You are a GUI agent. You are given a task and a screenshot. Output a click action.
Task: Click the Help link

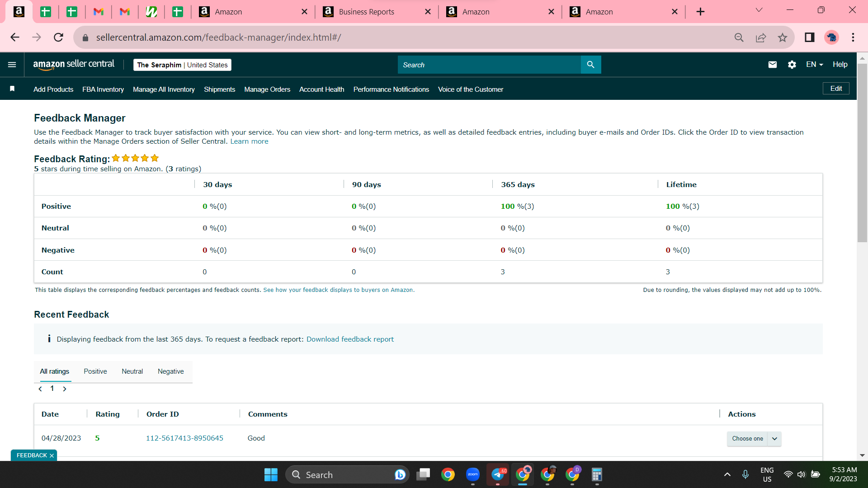pyautogui.click(x=840, y=65)
